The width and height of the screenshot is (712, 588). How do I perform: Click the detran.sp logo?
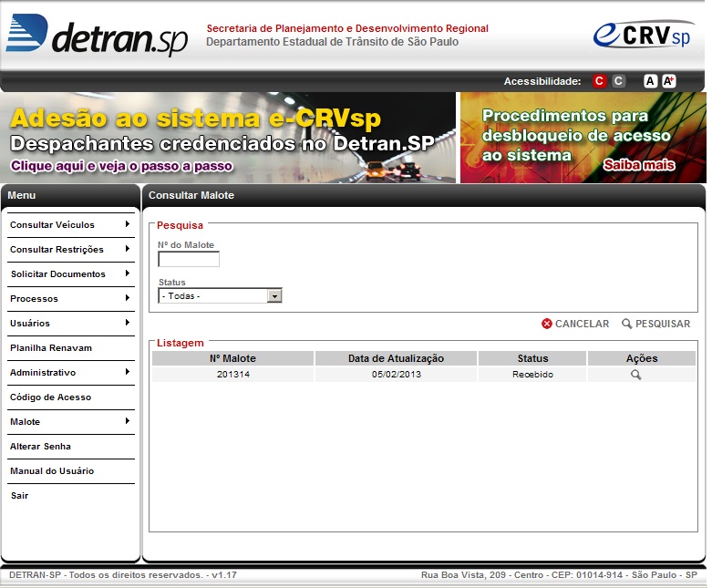[x=97, y=35]
